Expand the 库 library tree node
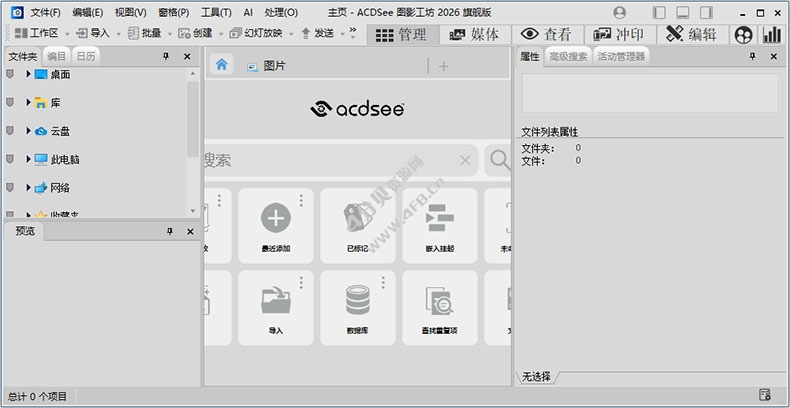Screen dimensions: 790x408 pos(29,102)
